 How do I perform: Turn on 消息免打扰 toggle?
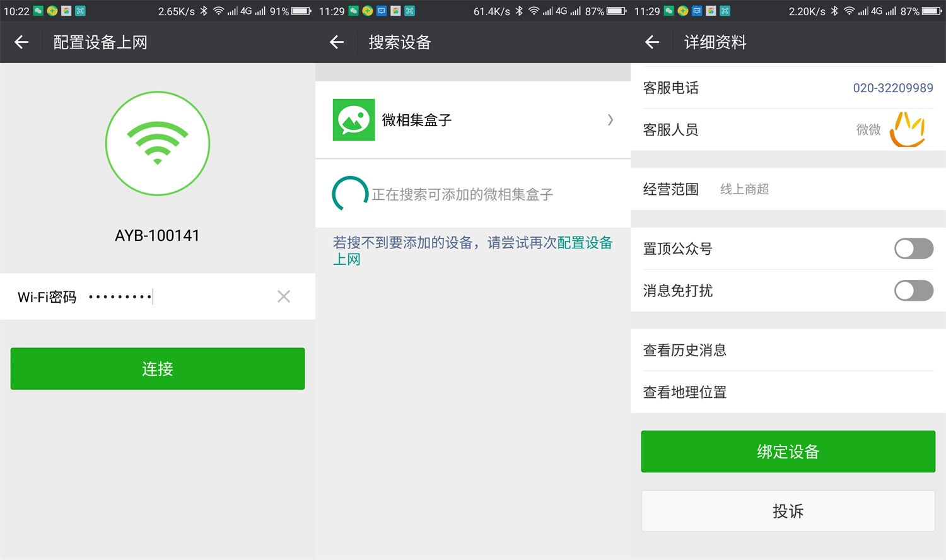coord(913,291)
